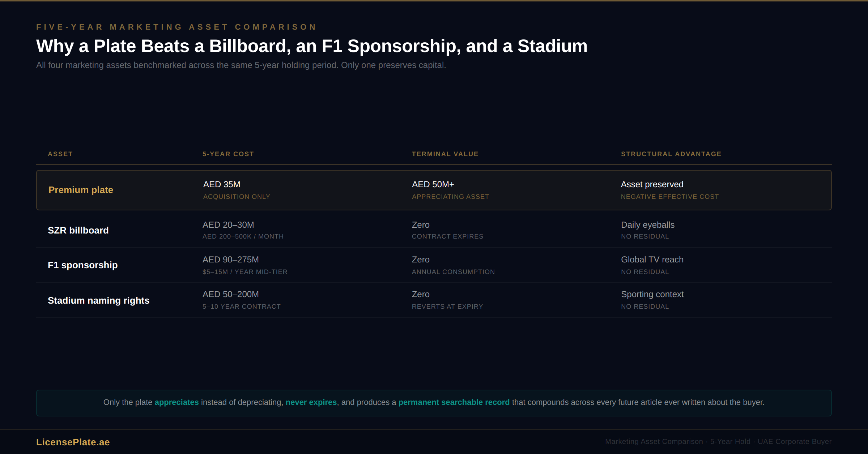Click the LicensePlate.ae footer link
The height and width of the screenshot is (454, 868).
73,442
